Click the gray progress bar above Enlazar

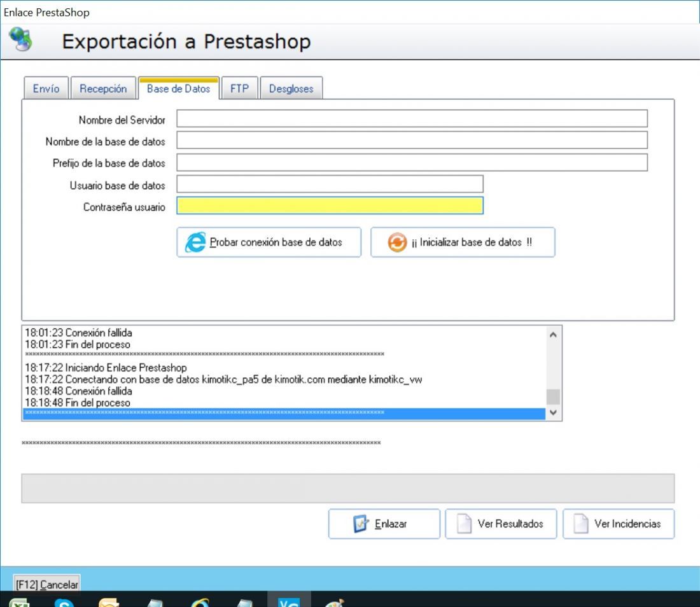[347, 488]
